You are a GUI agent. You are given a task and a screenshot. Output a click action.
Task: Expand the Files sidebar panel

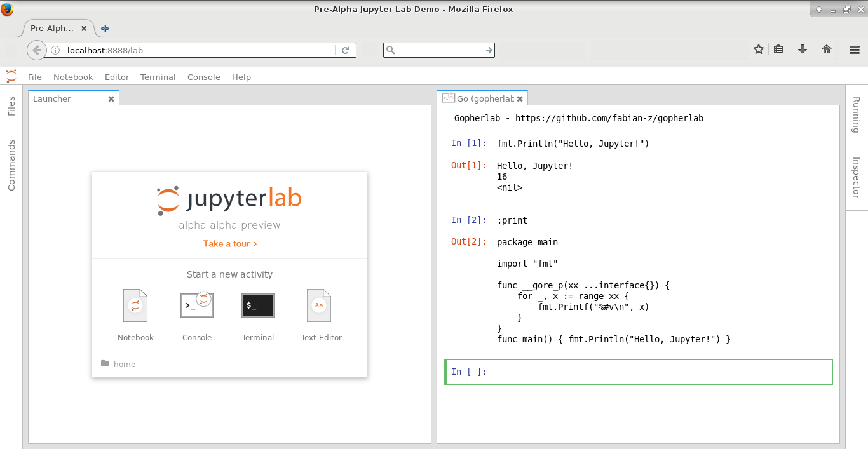[x=11, y=107]
